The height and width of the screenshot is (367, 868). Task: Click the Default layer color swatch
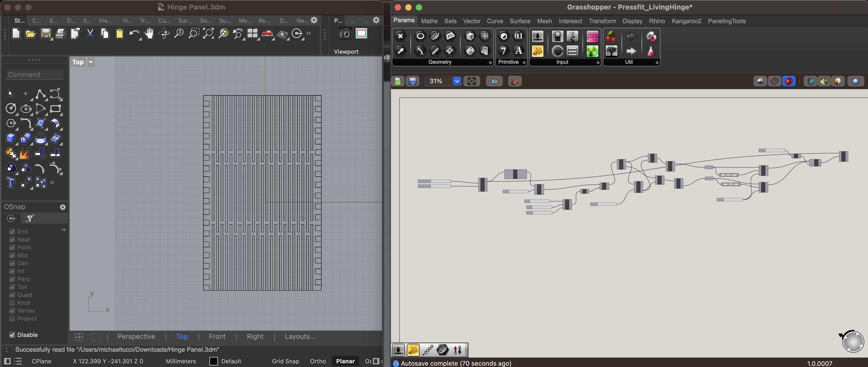point(214,361)
